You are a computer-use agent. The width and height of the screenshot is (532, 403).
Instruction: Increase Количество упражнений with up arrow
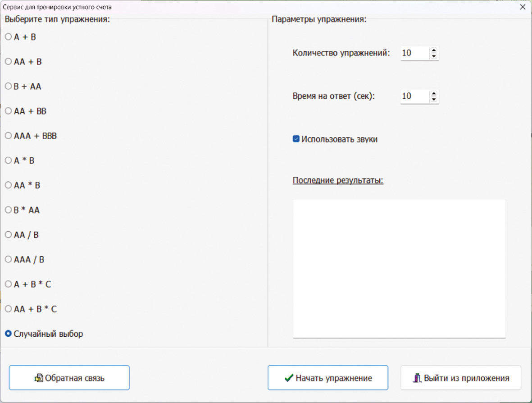pyautogui.click(x=433, y=50)
